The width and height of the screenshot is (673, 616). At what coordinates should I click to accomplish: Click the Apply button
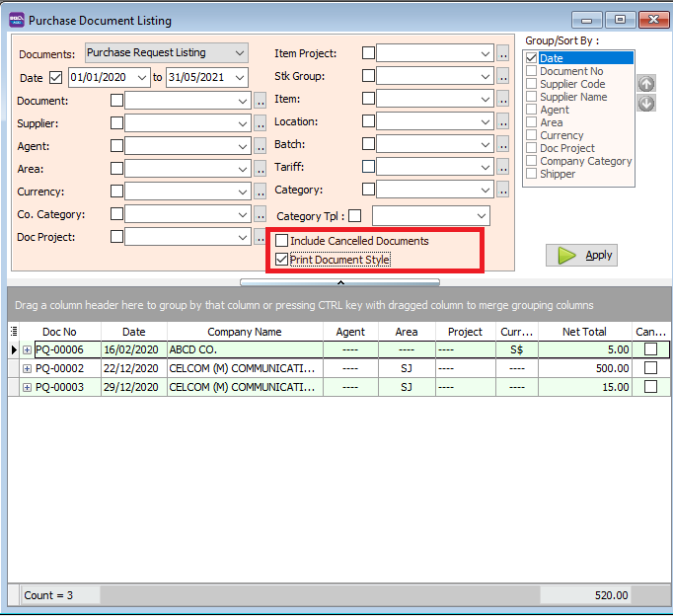click(581, 255)
